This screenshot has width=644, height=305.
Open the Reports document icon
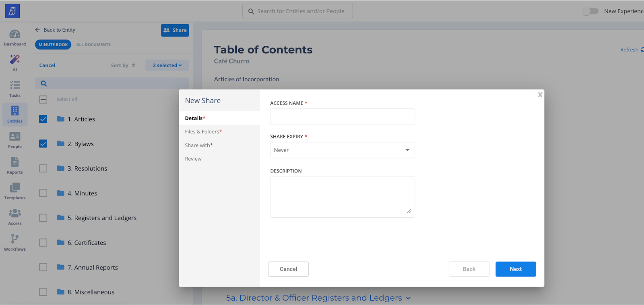(x=15, y=162)
